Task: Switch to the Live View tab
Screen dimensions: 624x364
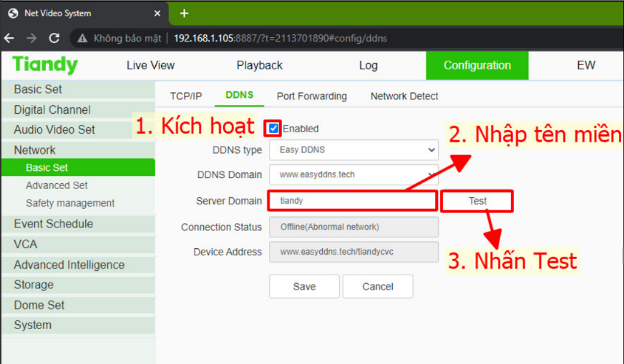Action: tap(150, 65)
